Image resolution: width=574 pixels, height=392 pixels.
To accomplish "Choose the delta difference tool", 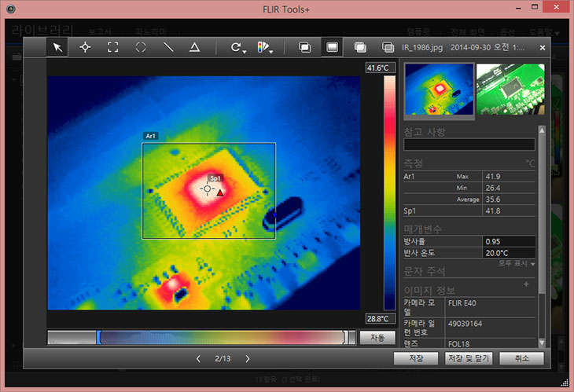I will (194, 47).
